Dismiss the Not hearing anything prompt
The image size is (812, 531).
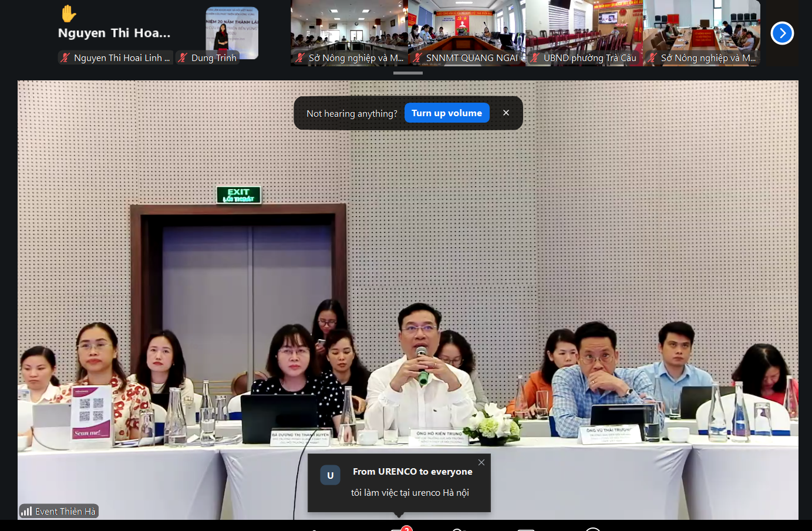506,113
